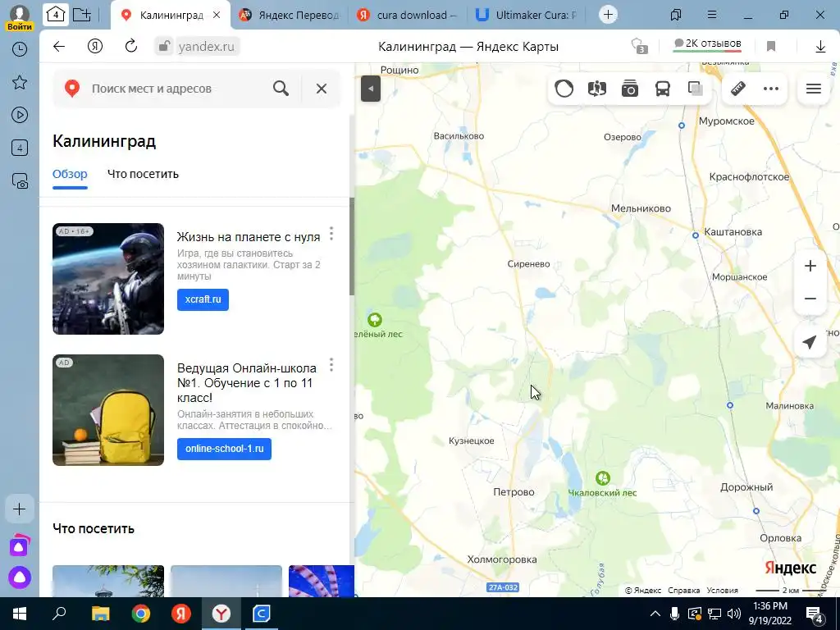The height and width of the screenshot is (630, 840).
Task: Open browser main menu hamburger
Action: point(712,15)
